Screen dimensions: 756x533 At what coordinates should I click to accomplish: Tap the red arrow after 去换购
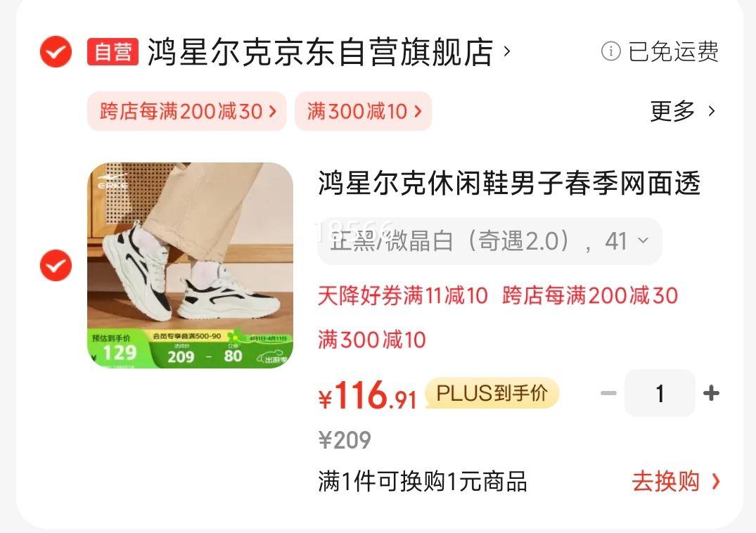pos(715,482)
